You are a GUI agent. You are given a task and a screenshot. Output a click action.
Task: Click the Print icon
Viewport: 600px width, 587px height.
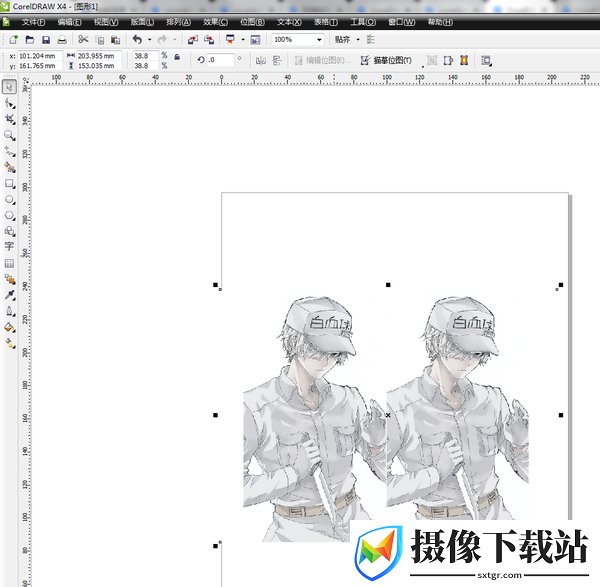tap(62, 39)
